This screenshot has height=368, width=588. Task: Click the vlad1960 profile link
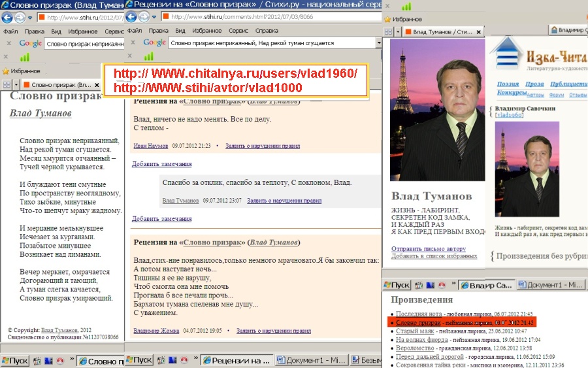click(509, 115)
